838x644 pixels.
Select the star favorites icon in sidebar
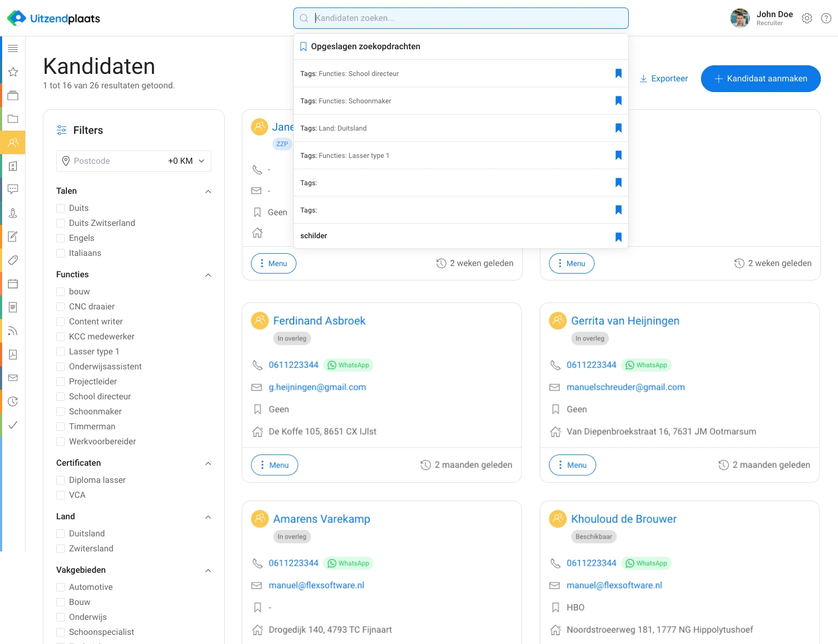click(13, 72)
